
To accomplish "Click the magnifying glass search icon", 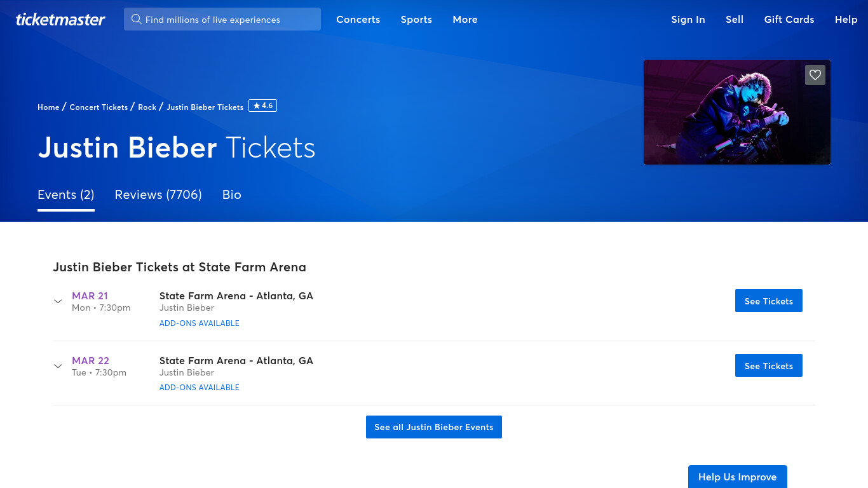I will (136, 19).
